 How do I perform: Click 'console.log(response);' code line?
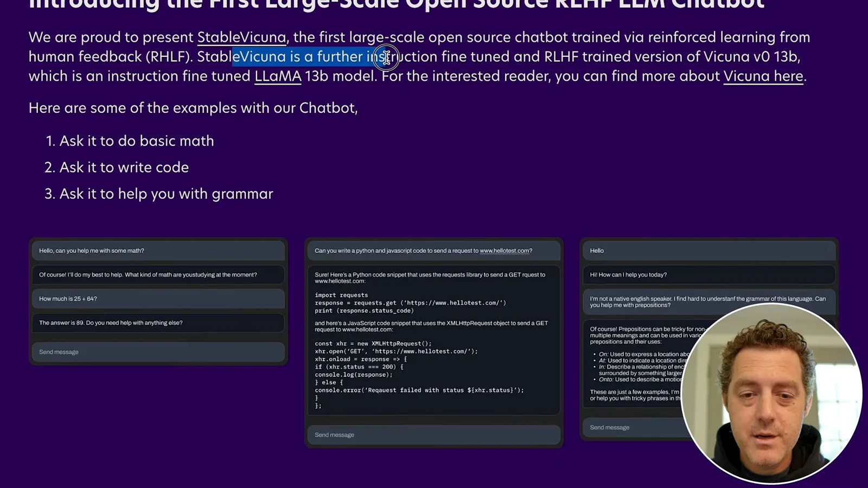click(354, 375)
